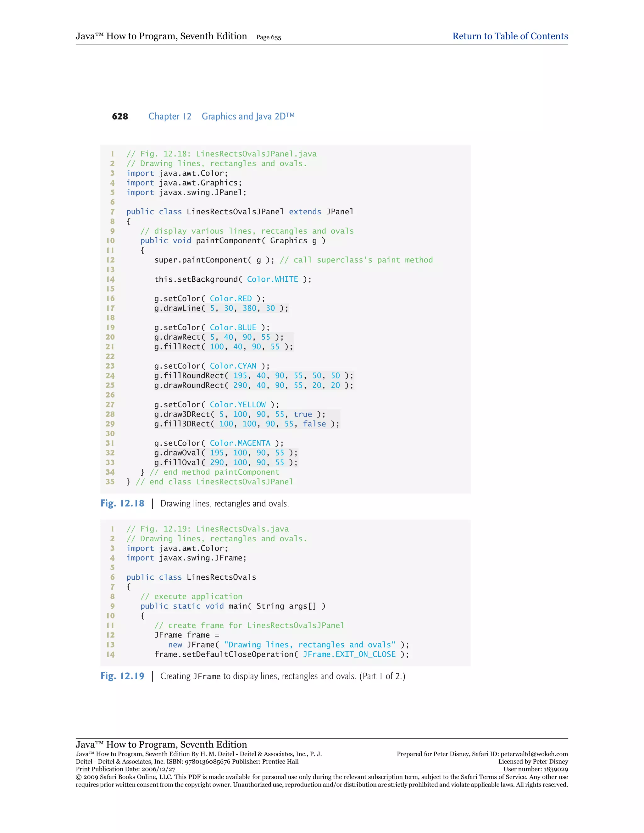Click the Color.YELLOW constant
Screen dimensions: 644x833
coord(238,405)
